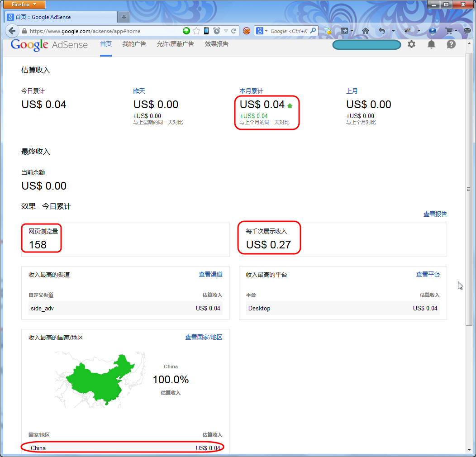The image size is (476, 457).
Task: Click the green China map graphic
Action: point(100,379)
